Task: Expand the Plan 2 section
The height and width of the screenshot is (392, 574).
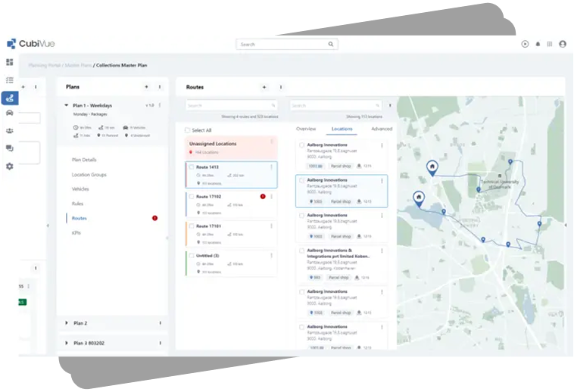Action: pyautogui.click(x=67, y=323)
